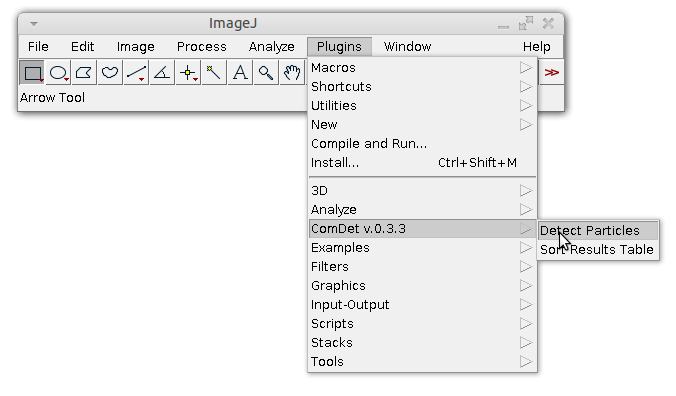
Task: Open the Image menu
Action: [135, 47]
